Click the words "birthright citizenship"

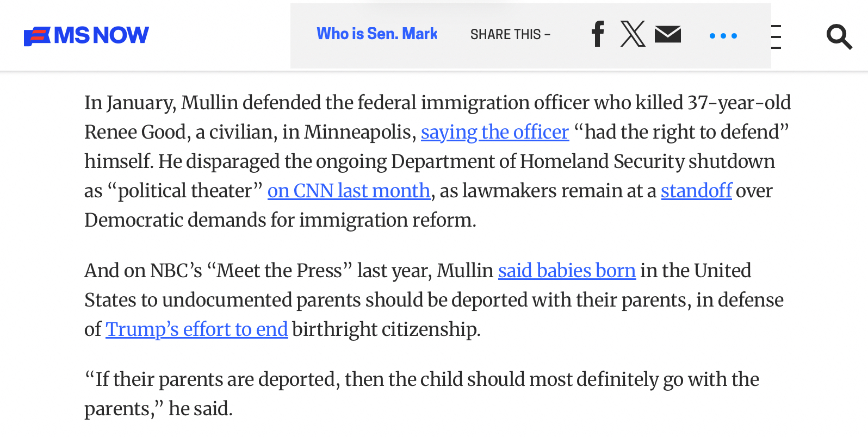point(386,329)
